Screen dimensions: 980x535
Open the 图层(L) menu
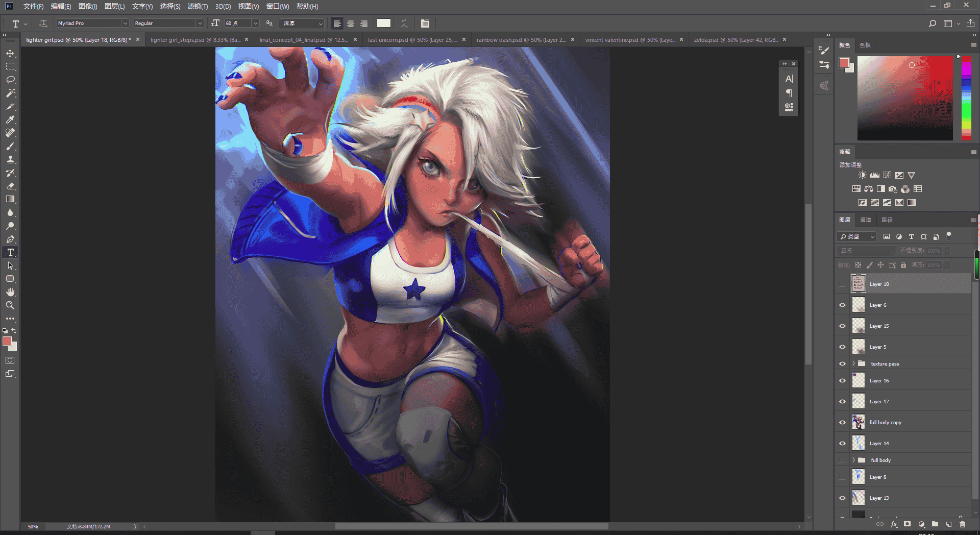point(114,7)
